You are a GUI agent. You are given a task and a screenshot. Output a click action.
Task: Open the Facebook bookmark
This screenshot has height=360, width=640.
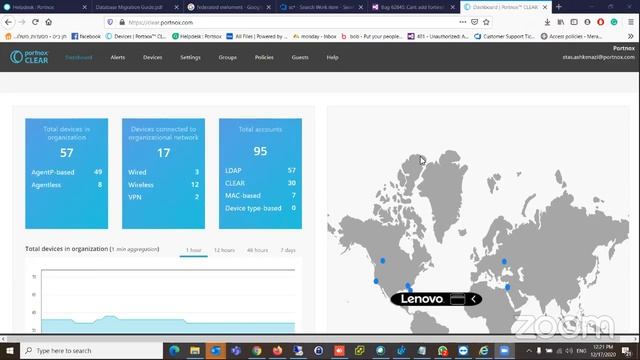click(x=86, y=36)
